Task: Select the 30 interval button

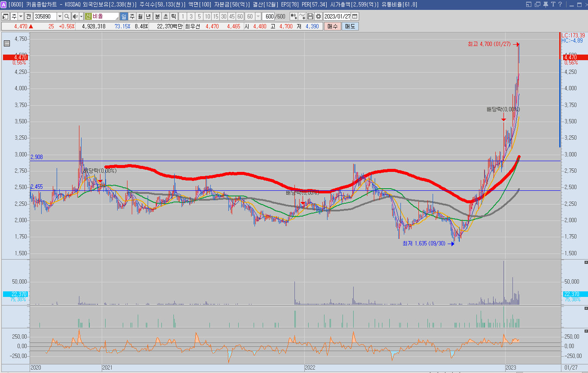Action: 224,16
